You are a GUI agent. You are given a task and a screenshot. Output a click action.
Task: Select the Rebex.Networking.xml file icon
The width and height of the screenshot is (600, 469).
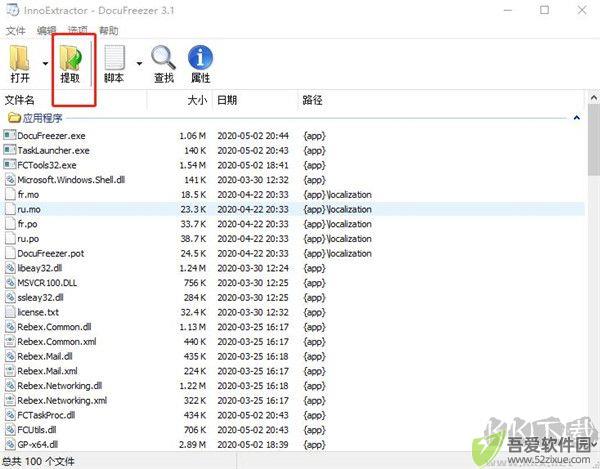click(x=10, y=401)
